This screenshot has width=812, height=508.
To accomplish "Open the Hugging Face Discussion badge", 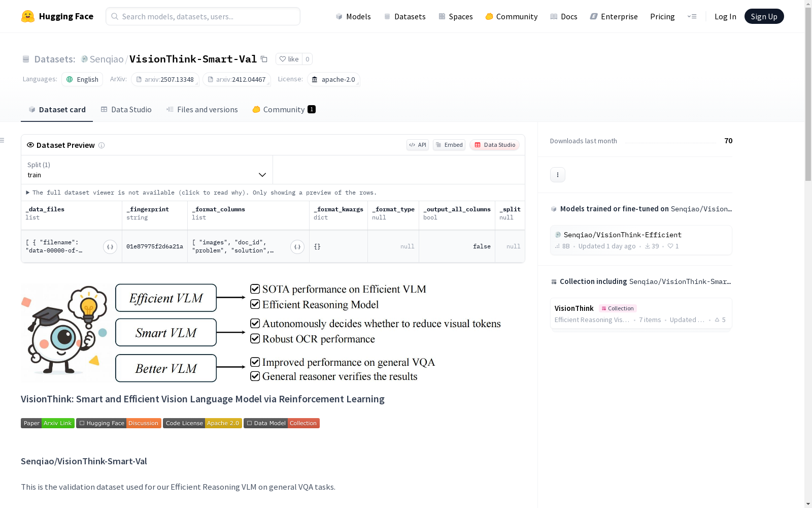I will click(119, 423).
